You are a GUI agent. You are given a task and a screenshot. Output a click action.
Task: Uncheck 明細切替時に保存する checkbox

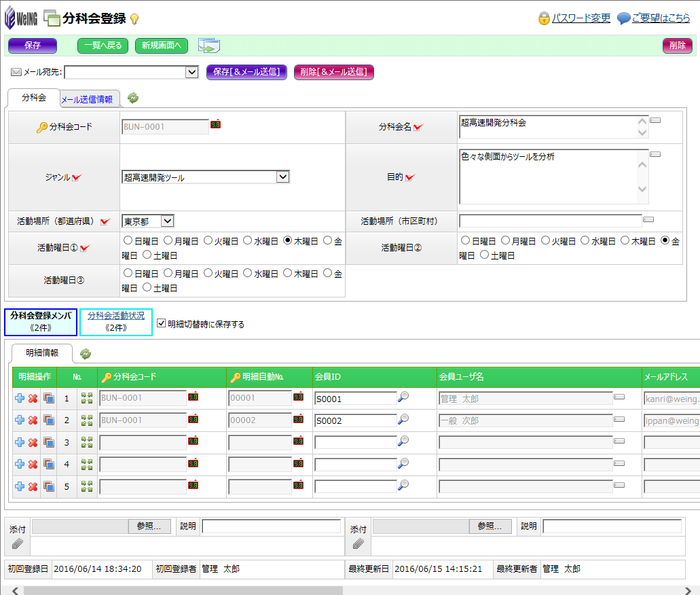point(161,324)
